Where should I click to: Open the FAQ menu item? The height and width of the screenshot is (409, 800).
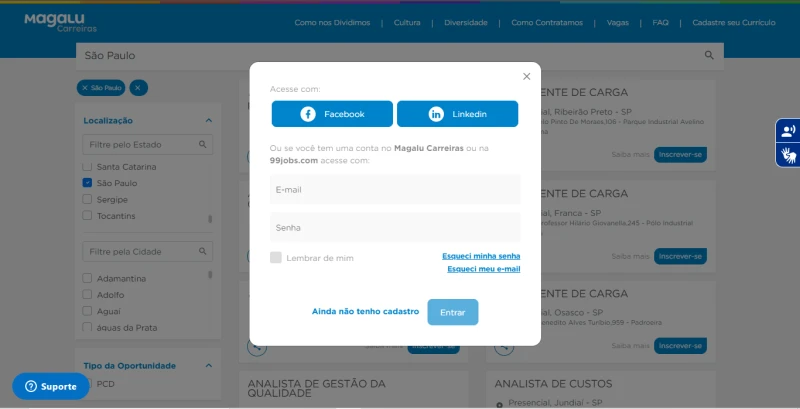660,22
